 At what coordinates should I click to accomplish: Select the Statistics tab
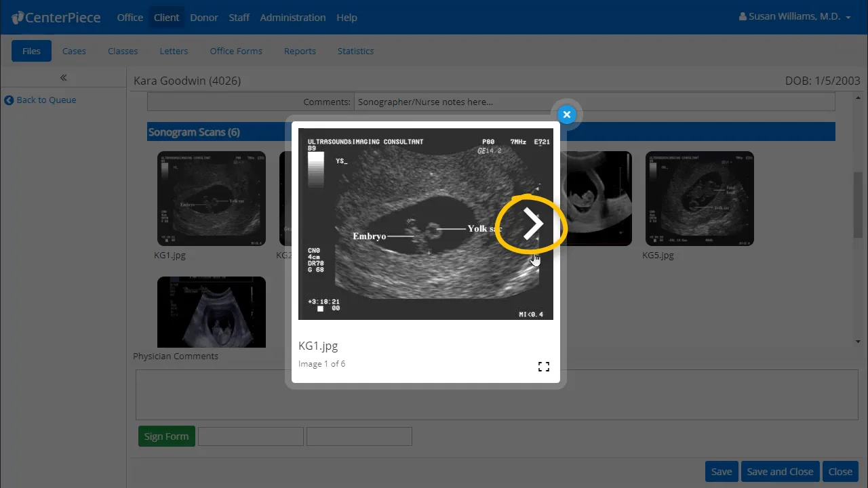click(355, 51)
